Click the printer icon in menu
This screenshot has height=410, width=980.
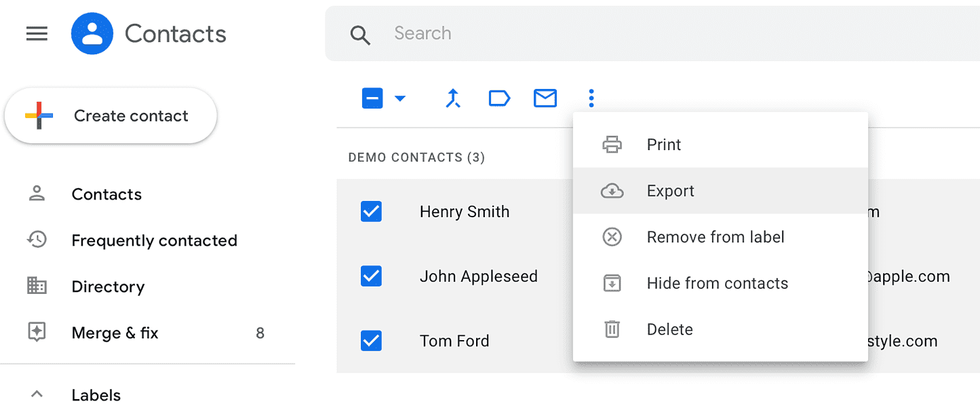pos(612,145)
